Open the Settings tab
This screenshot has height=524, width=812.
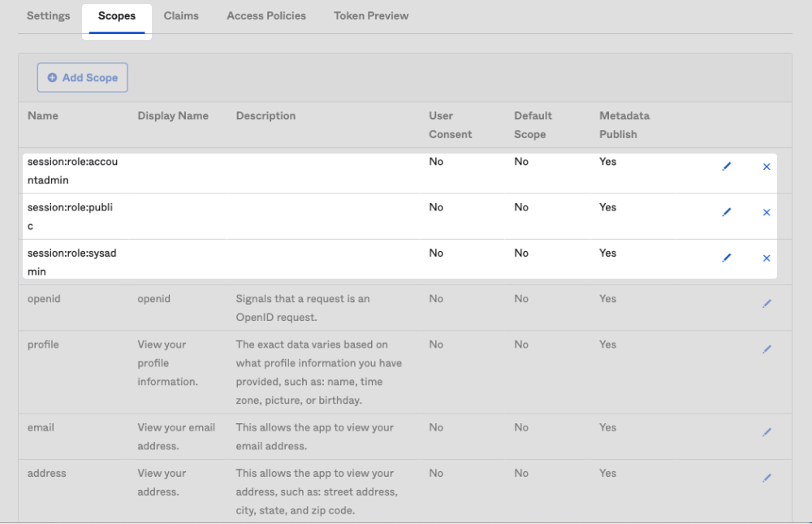(48, 15)
